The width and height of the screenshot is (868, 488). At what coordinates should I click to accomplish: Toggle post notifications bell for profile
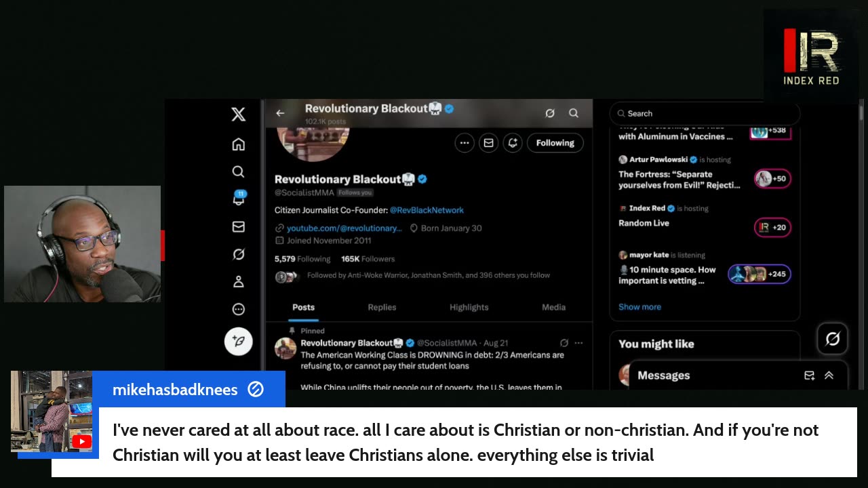point(513,143)
